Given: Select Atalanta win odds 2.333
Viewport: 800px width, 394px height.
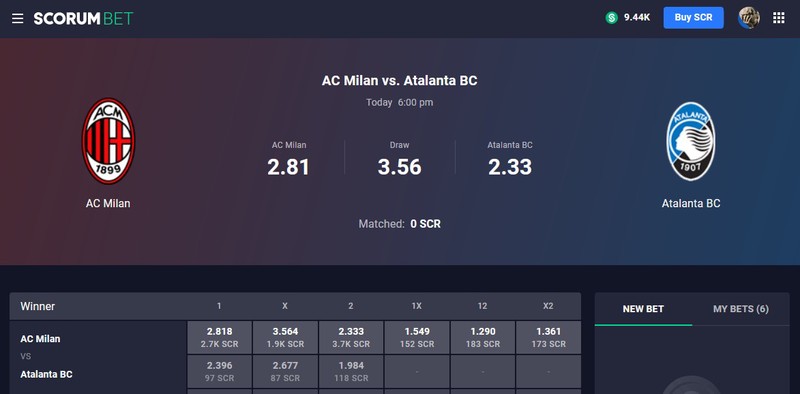Looking at the screenshot, I should [351, 337].
